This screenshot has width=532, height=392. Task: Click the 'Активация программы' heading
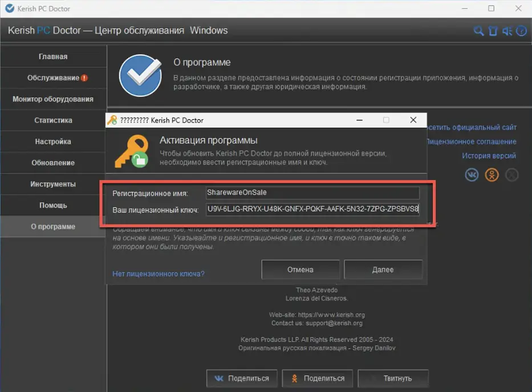click(208, 140)
